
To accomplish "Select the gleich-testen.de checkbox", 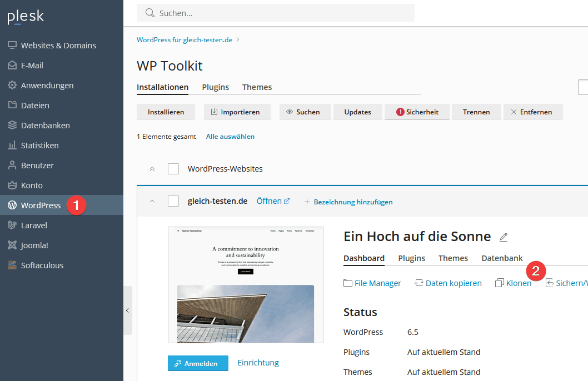I will 173,201.
